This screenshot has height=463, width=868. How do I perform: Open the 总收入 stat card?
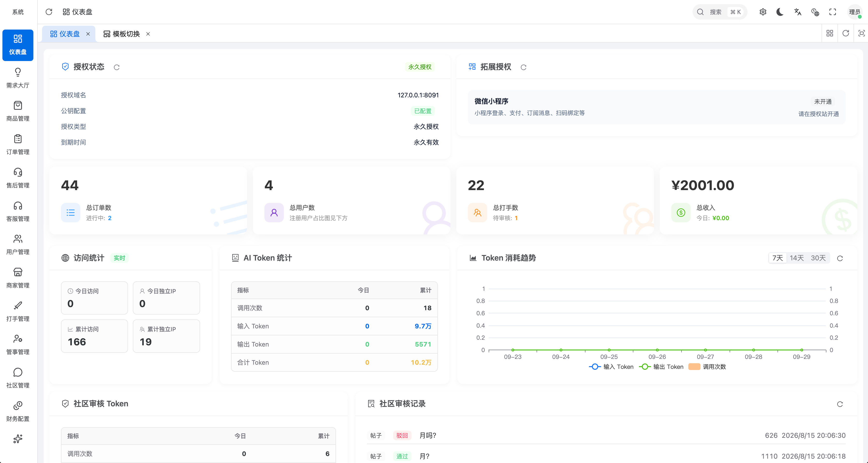click(x=758, y=201)
